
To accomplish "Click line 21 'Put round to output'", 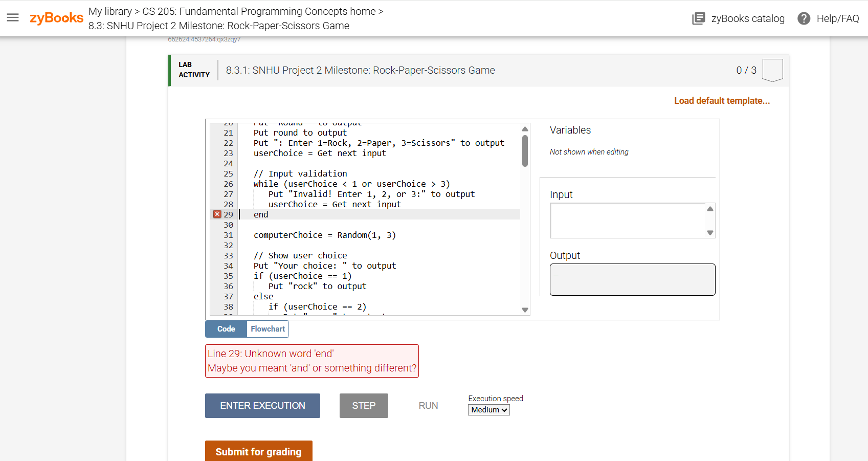I will (300, 133).
